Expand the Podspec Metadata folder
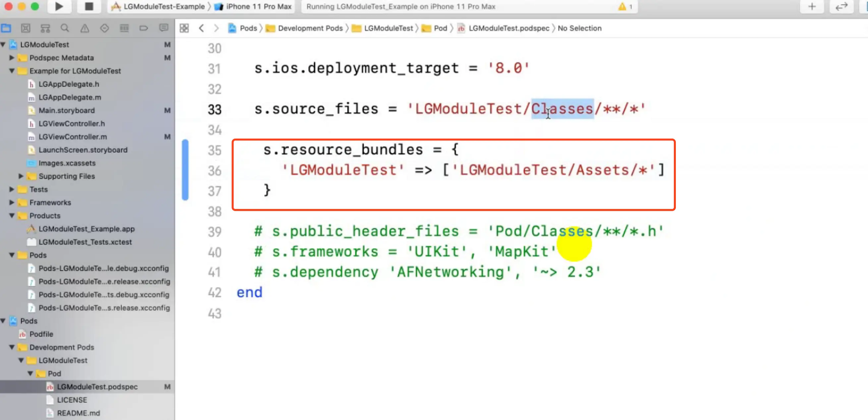The height and width of the screenshot is (420, 868). coord(12,58)
